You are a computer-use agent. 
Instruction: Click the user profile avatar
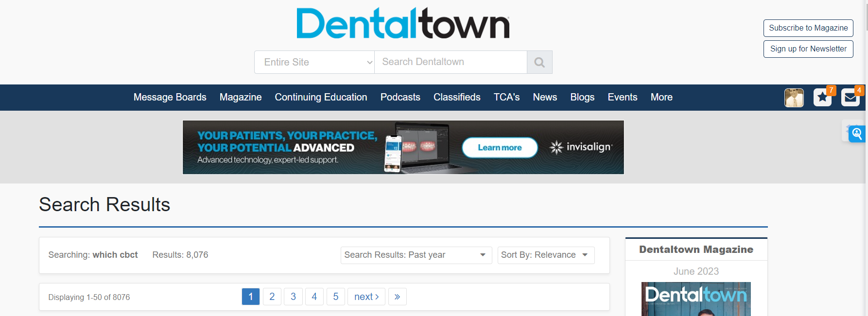coord(794,98)
